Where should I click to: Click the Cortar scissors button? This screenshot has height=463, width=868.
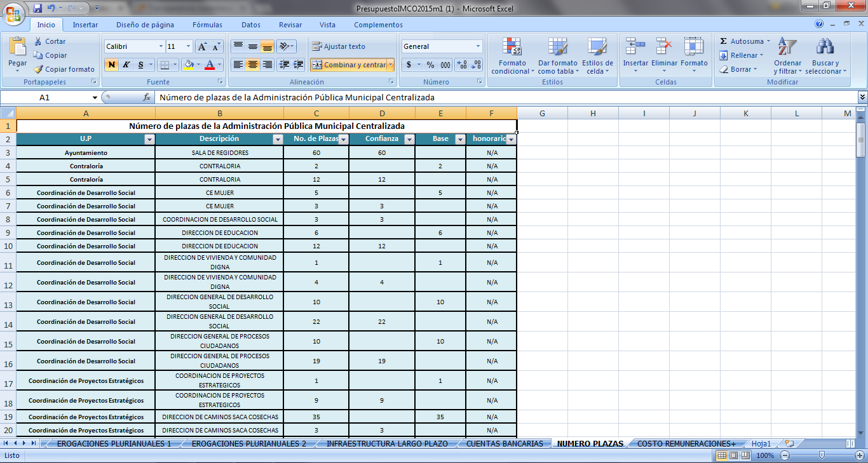pyautogui.click(x=50, y=41)
